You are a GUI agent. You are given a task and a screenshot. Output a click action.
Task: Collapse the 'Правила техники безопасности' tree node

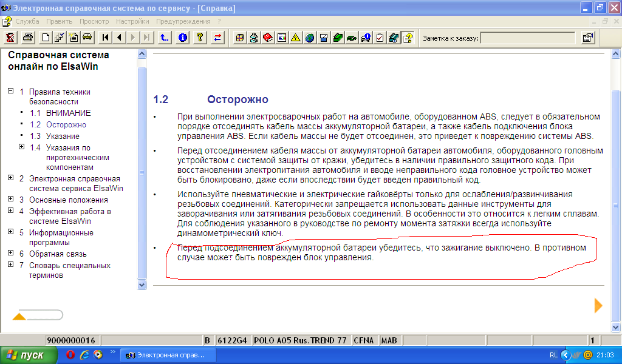pos(10,91)
